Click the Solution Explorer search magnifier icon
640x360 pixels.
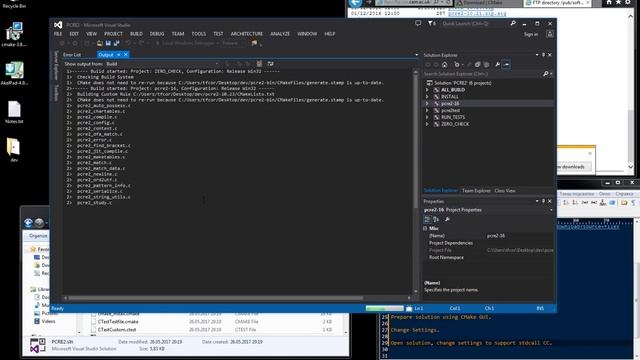[x=546, y=74]
